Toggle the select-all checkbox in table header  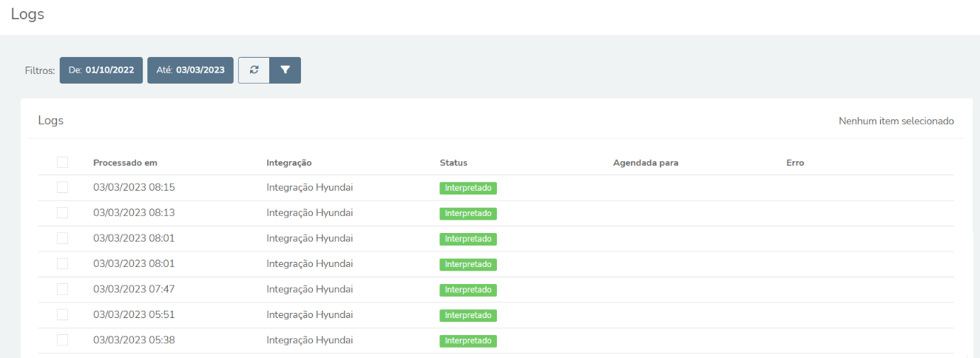pos(62,163)
